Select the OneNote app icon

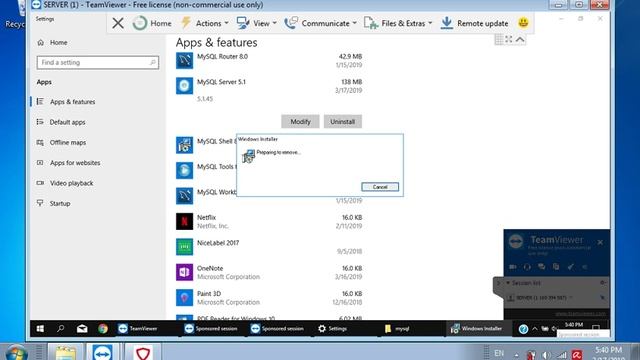tap(184, 272)
